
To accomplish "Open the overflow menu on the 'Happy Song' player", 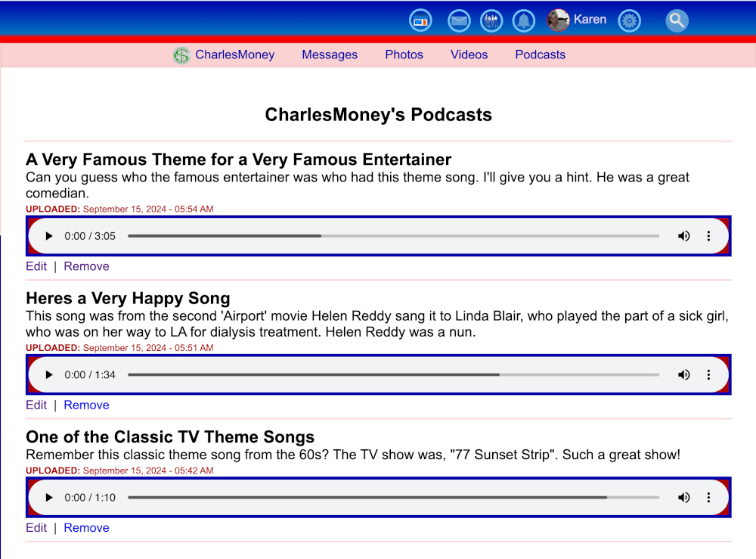I will (x=709, y=374).
